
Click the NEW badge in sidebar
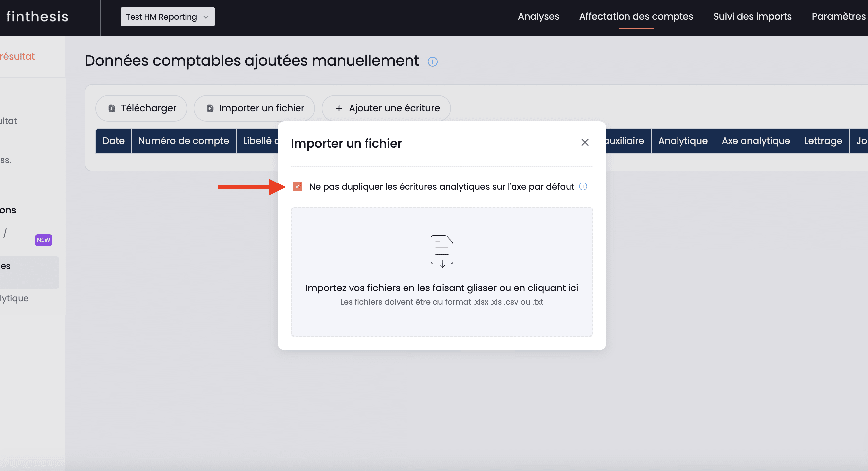[x=43, y=240]
